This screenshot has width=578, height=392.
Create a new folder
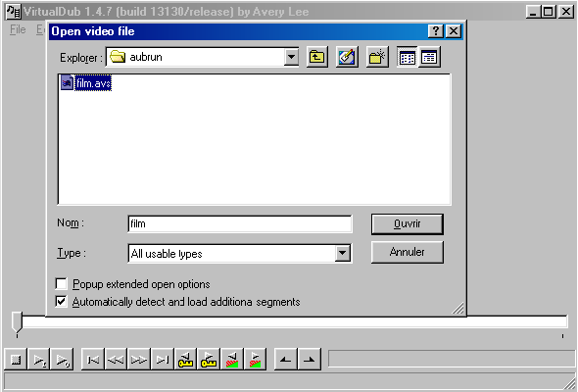377,57
